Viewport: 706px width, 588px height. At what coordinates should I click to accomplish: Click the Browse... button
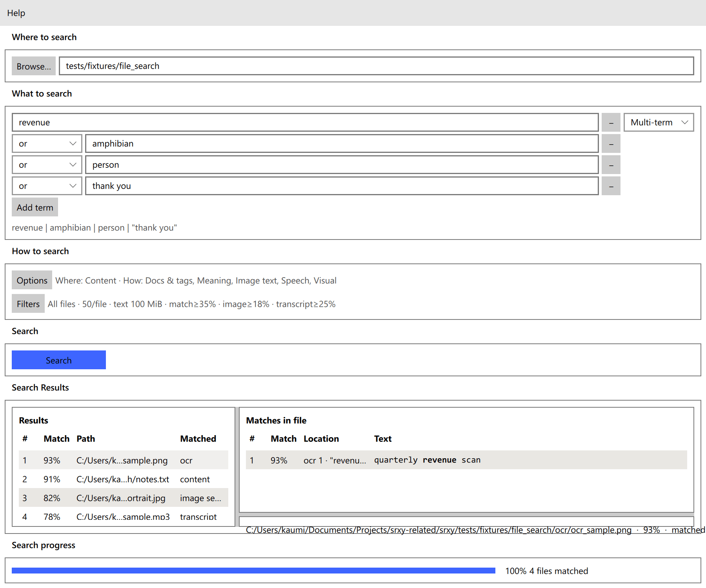coord(34,66)
